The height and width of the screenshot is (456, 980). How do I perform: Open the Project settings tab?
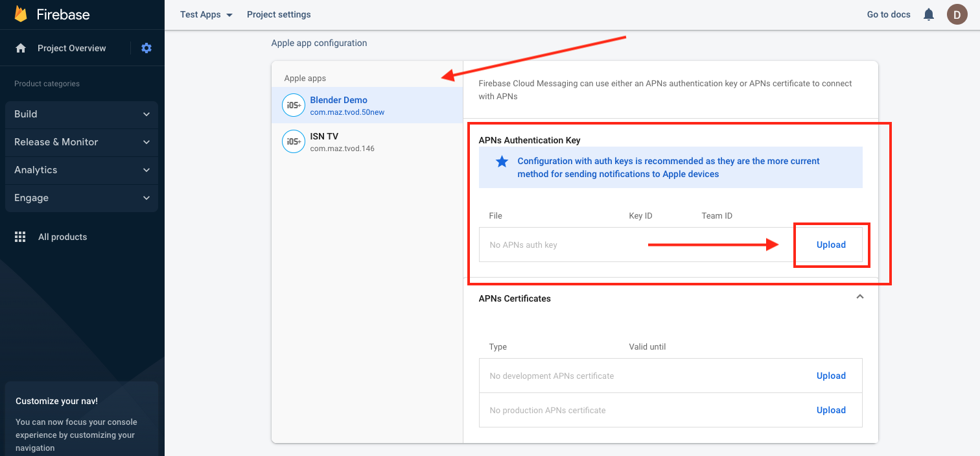pos(279,14)
